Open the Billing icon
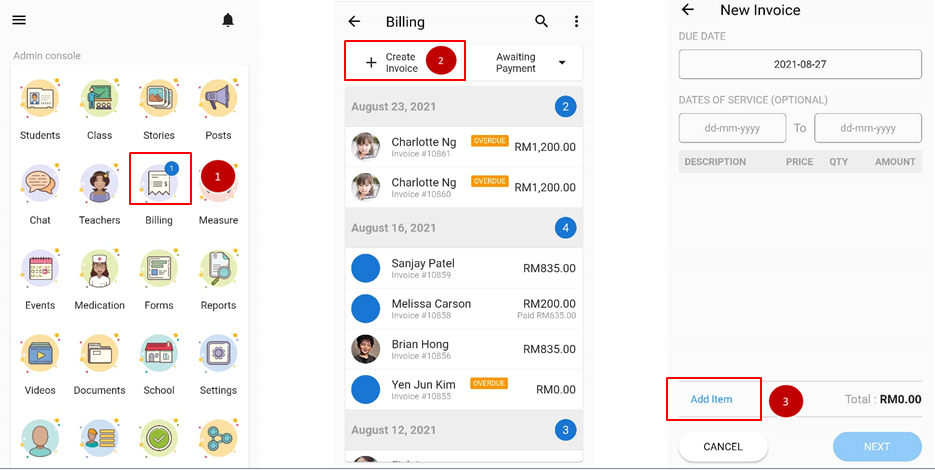Screen dimensions: 935x470 158,186
